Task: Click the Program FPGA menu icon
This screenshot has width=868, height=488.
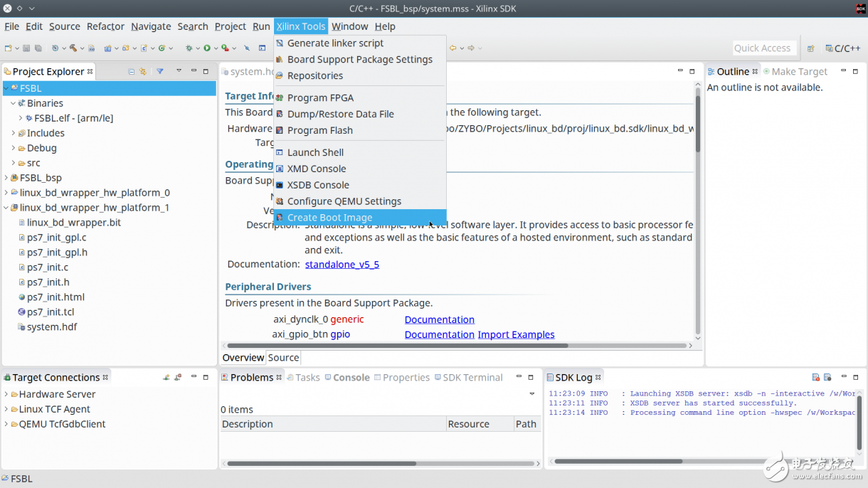Action: (x=280, y=98)
